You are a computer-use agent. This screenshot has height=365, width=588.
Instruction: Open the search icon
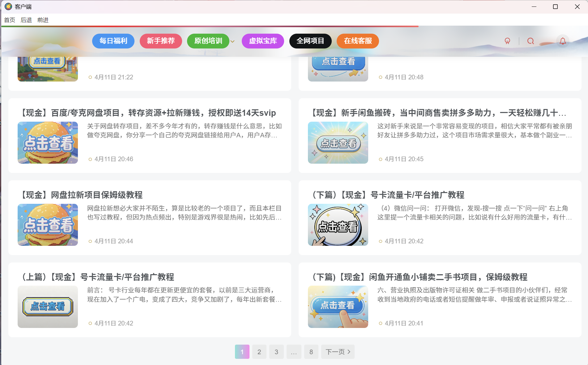(x=530, y=41)
